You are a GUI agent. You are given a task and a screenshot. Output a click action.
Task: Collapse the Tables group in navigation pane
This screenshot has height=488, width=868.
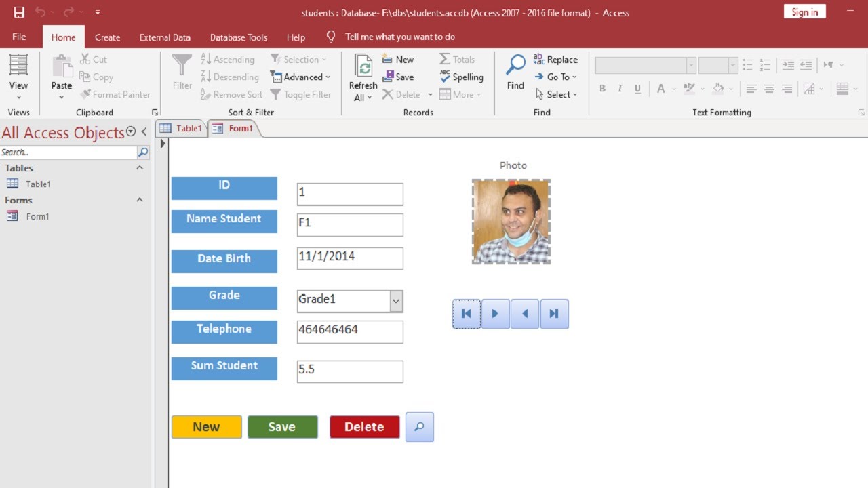pyautogui.click(x=140, y=167)
